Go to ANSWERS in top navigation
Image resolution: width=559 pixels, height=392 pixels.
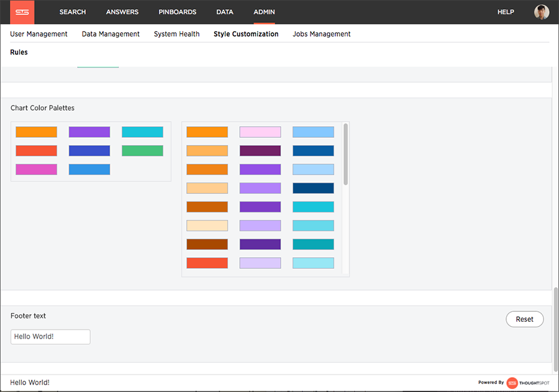click(x=122, y=12)
